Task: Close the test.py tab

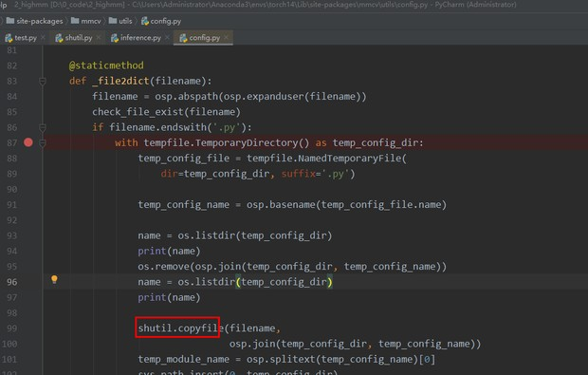Action: click(x=43, y=38)
